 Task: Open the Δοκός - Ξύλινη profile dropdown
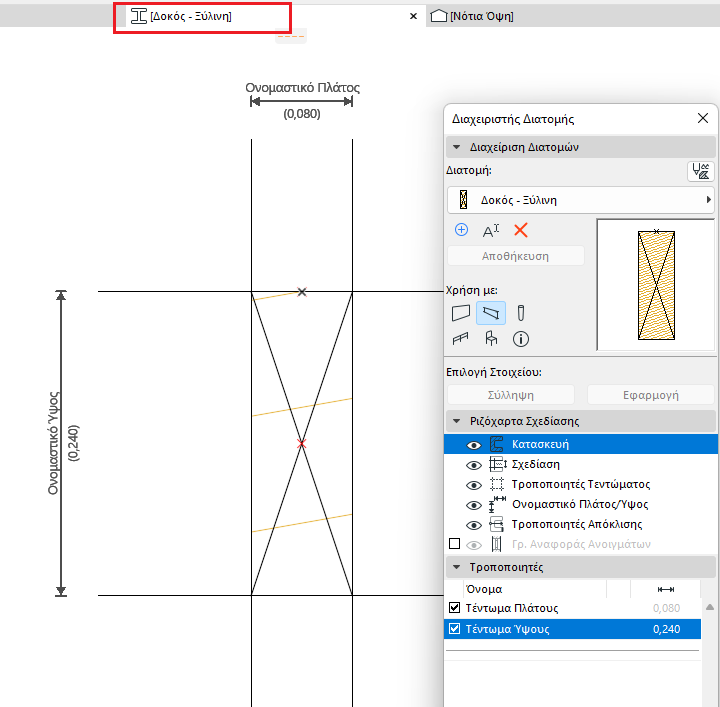click(580, 200)
